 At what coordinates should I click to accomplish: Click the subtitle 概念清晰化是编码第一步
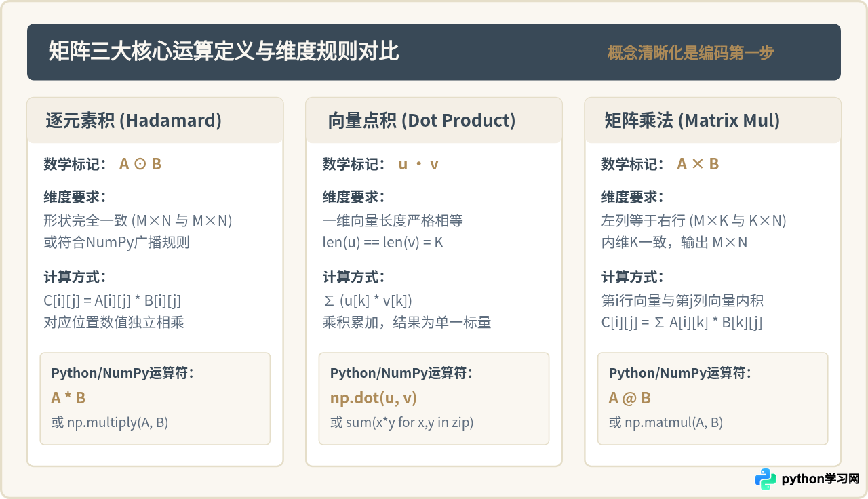690,53
